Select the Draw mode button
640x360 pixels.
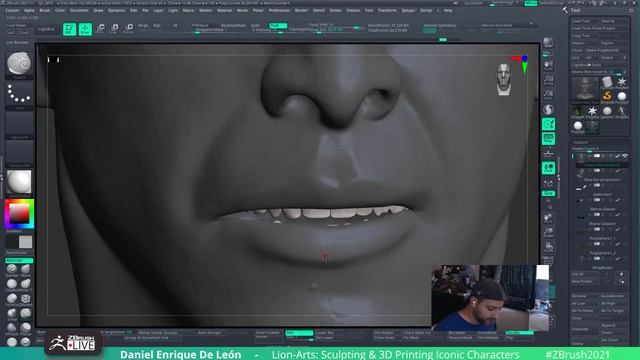point(85,29)
